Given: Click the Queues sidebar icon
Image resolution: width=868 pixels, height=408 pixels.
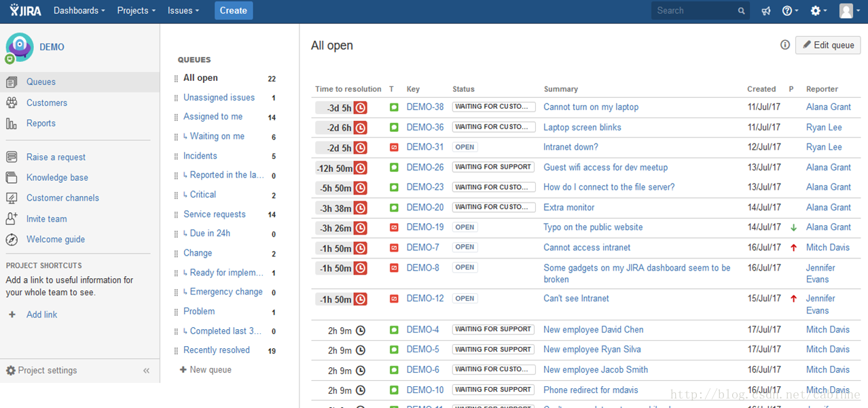Looking at the screenshot, I should tap(12, 82).
